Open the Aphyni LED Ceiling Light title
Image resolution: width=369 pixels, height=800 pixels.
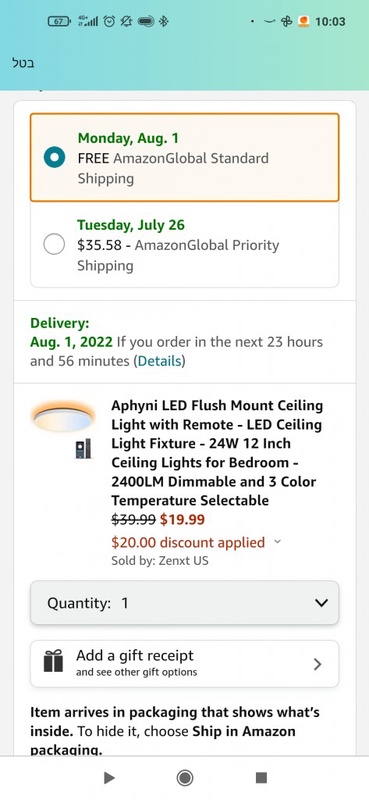point(217,453)
